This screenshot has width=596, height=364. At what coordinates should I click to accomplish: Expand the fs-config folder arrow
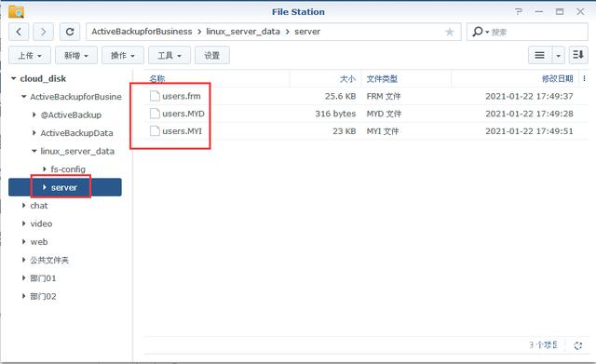pyautogui.click(x=45, y=169)
